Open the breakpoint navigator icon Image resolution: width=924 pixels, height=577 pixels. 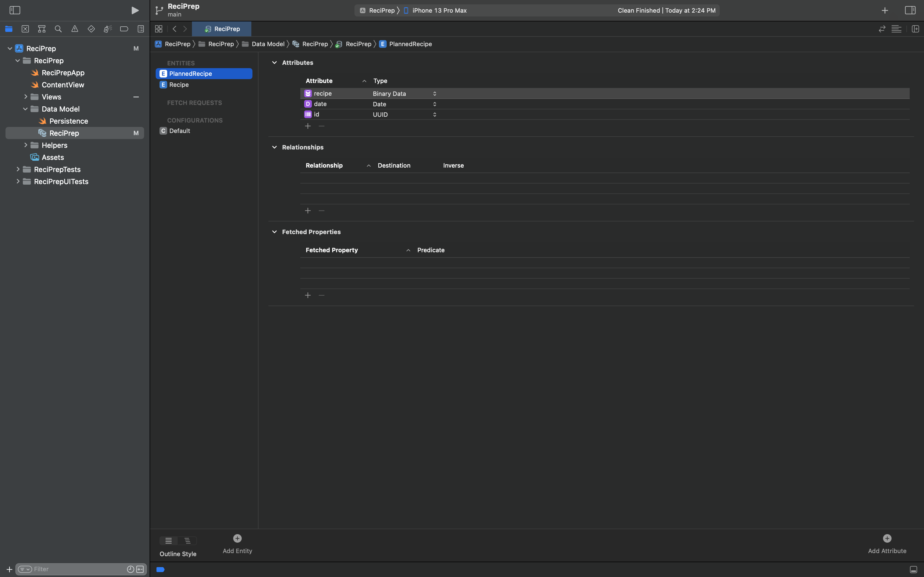point(124,29)
